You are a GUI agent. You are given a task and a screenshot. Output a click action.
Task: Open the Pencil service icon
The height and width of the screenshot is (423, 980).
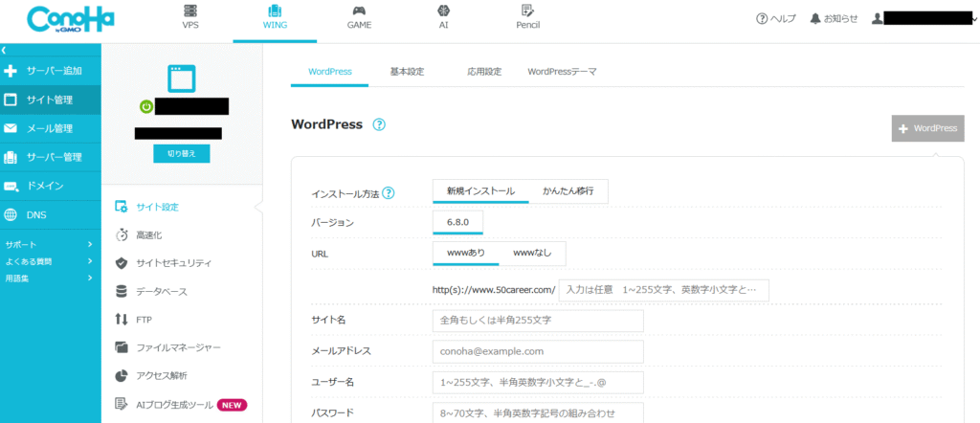point(527,11)
